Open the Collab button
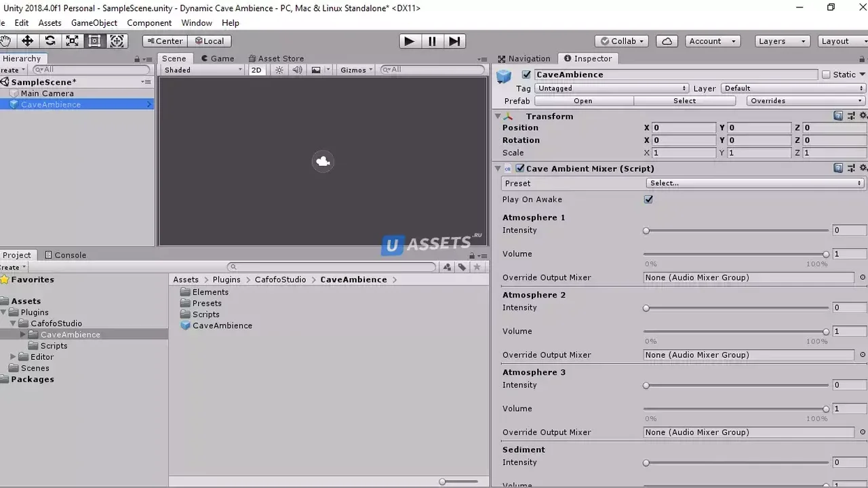Viewport: 868px width, 488px height. pos(621,41)
